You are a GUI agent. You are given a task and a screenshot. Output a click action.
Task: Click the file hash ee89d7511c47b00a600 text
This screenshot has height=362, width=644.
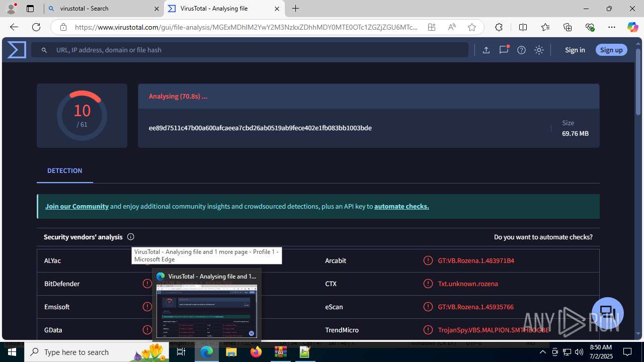260,128
